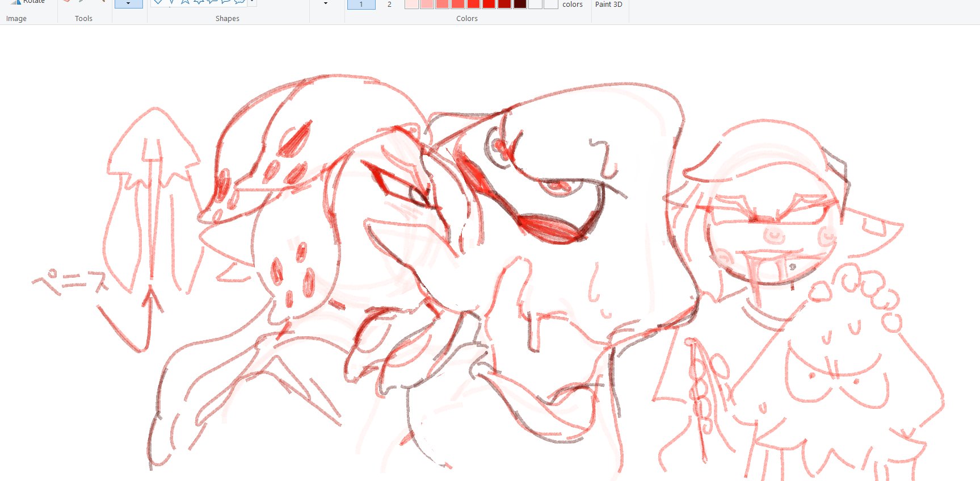Launch Paint 3D from the ribbon
The width and height of the screenshot is (980, 481).
pos(608,4)
